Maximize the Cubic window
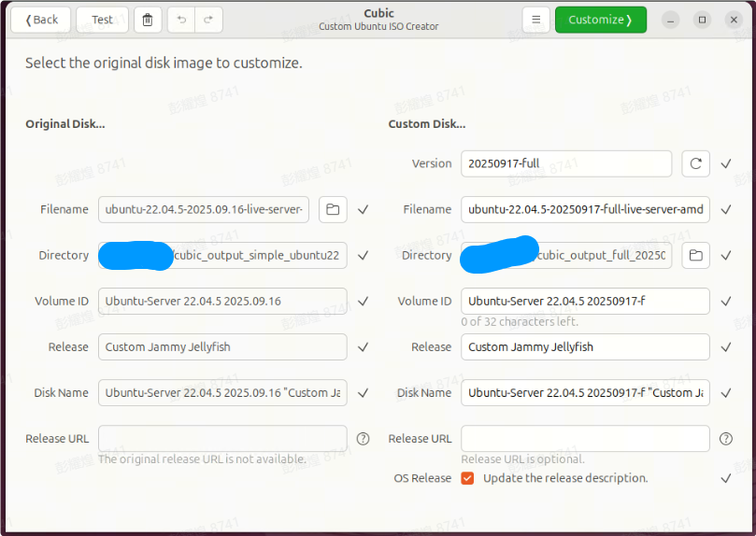Image resolution: width=756 pixels, height=536 pixels. tap(702, 20)
